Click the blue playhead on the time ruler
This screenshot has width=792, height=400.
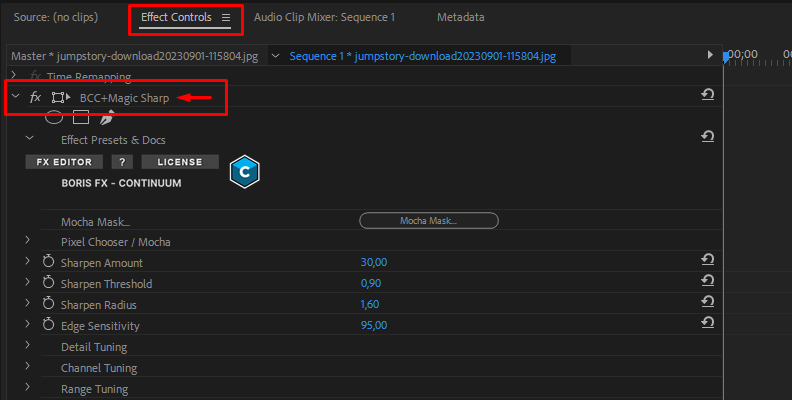tap(726, 57)
